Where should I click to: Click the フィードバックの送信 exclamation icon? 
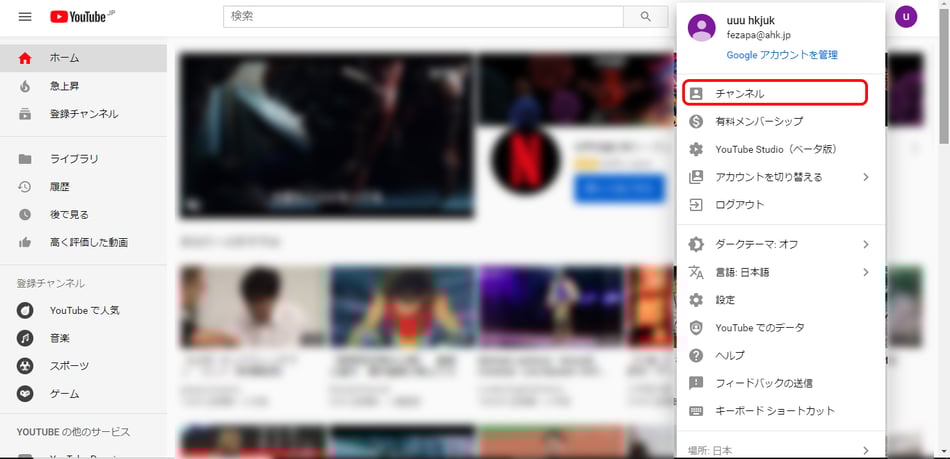pyautogui.click(x=696, y=383)
